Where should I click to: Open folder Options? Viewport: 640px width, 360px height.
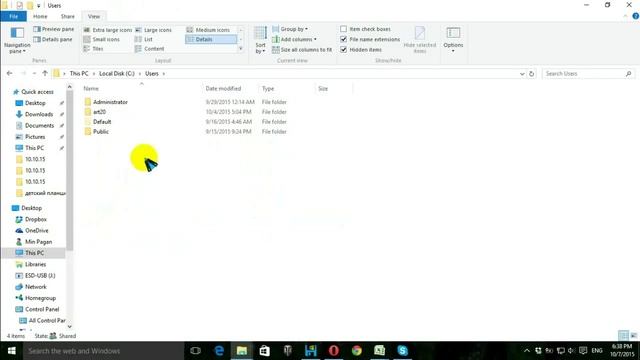tap(453, 40)
